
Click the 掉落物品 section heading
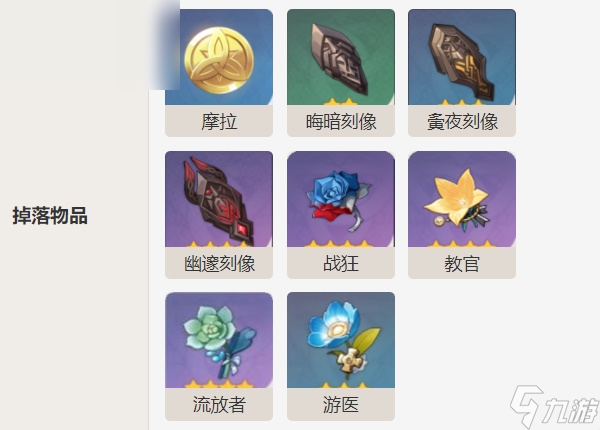tap(50, 215)
